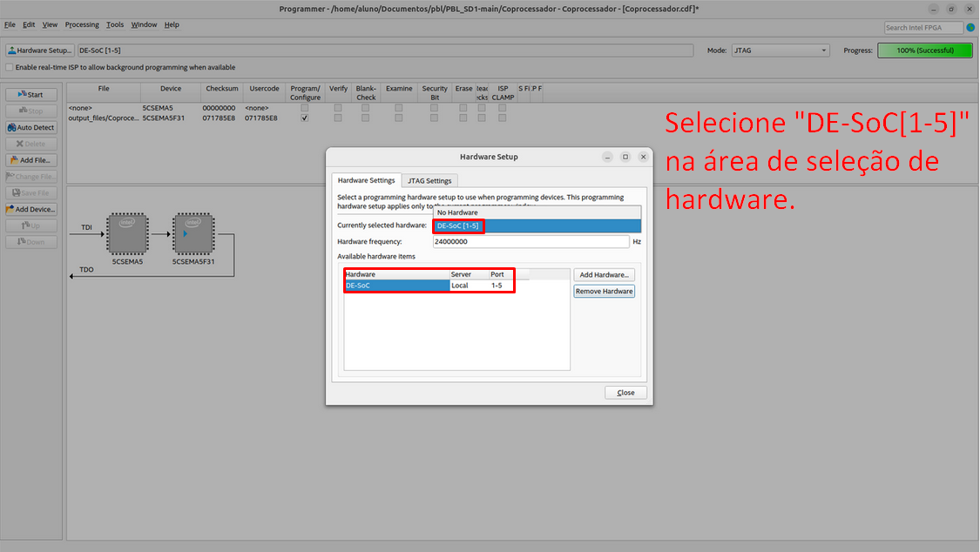This screenshot has height=552, width=980.
Task: Toggle Blank-Check checkbox for output_files row
Action: (366, 118)
